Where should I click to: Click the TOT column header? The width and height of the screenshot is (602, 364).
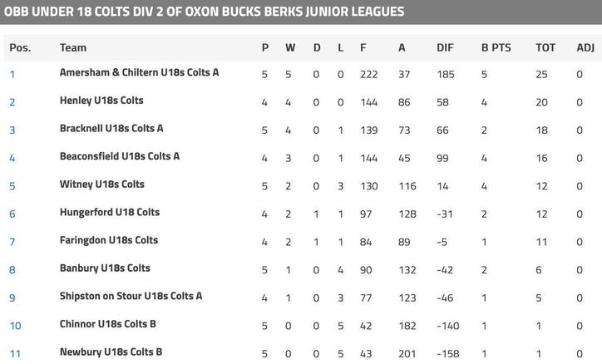pyautogui.click(x=545, y=48)
